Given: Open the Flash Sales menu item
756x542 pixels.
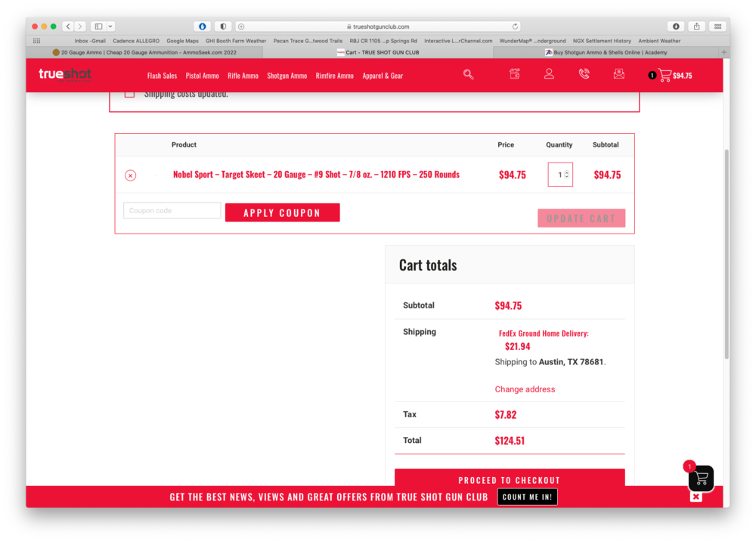Looking at the screenshot, I should [x=162, y=76].
